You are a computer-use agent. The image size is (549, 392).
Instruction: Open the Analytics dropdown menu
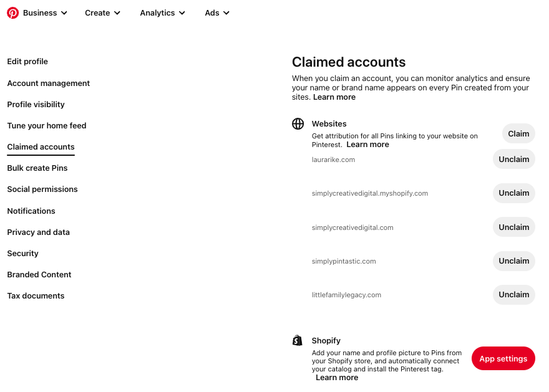[x=162, y=13]
